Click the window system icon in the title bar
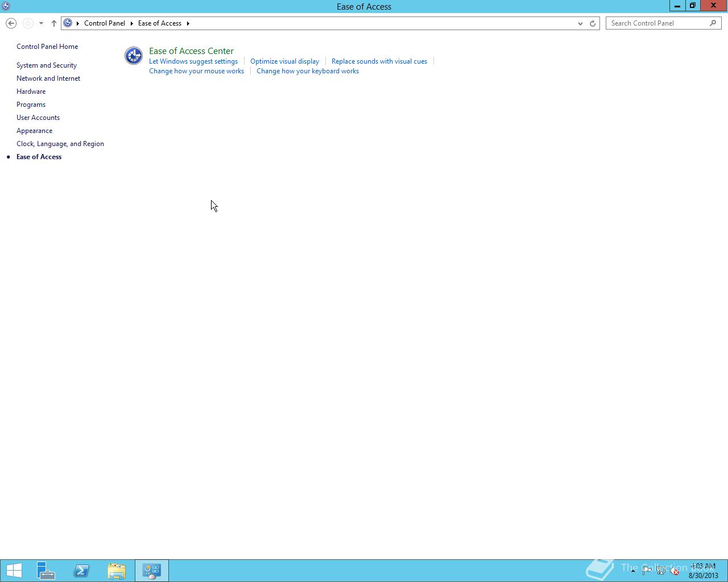This screenshot has width=728, height=582. click(x=6, y=6)
